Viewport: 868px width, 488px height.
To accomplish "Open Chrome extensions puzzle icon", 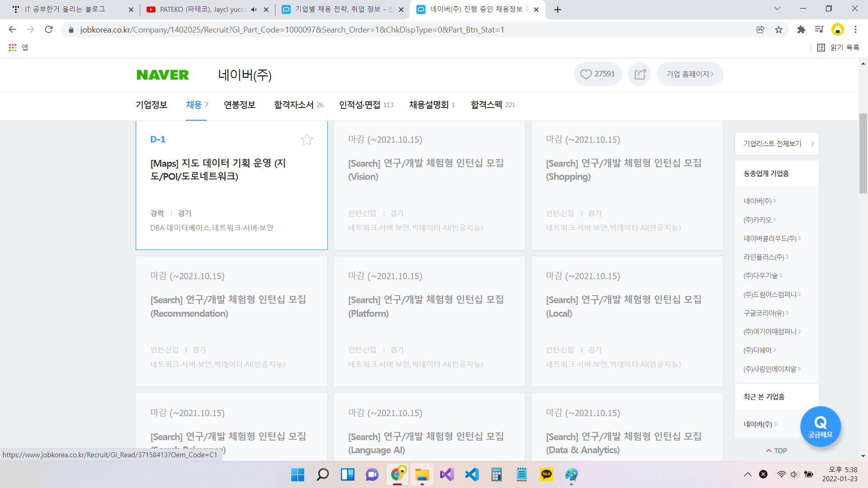I will pos(801,30).
